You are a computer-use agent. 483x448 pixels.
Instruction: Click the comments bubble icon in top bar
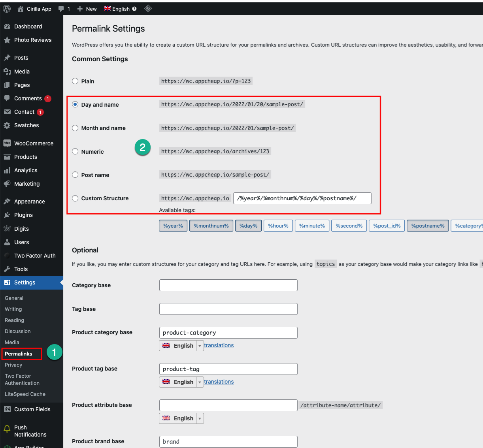point(60,8)
